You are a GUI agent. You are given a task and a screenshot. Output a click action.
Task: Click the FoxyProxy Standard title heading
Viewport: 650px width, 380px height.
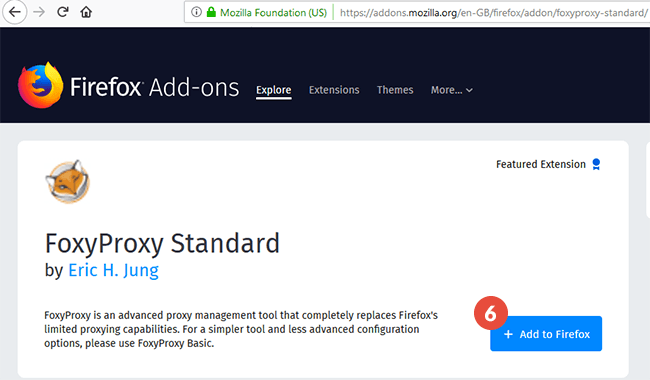[162, 243]
